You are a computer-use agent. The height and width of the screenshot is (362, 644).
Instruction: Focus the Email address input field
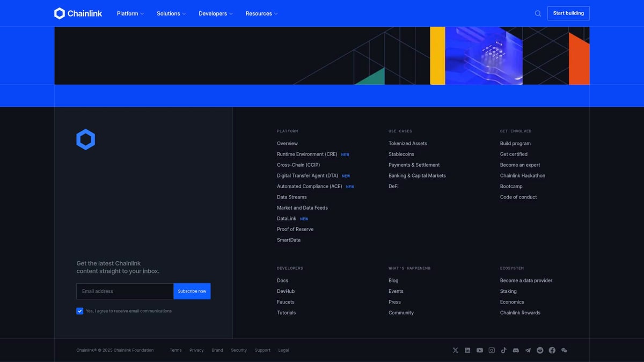pos(125,291)
